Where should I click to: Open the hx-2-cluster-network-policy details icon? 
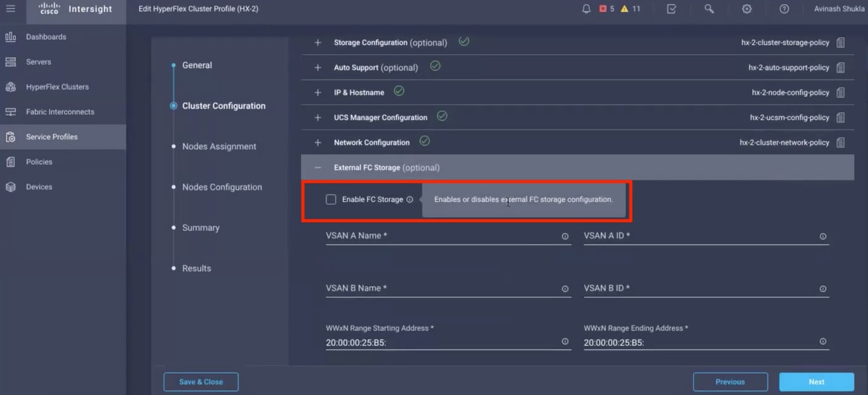pyautogui.click(x=841, y=143)
